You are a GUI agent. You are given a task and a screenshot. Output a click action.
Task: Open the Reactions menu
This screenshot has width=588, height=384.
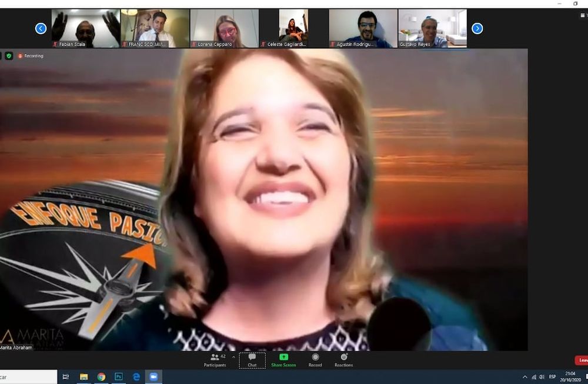pyautogui.click(x=343, y=360)
